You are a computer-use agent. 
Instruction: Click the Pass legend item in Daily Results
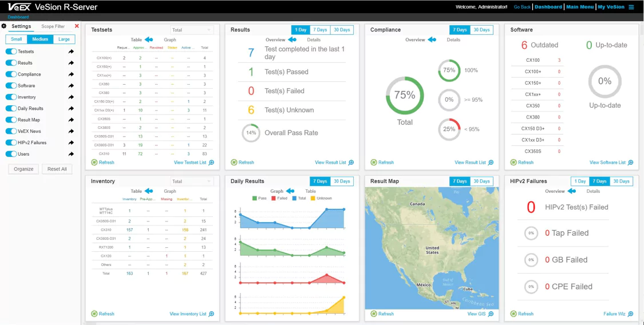point(259,198)
